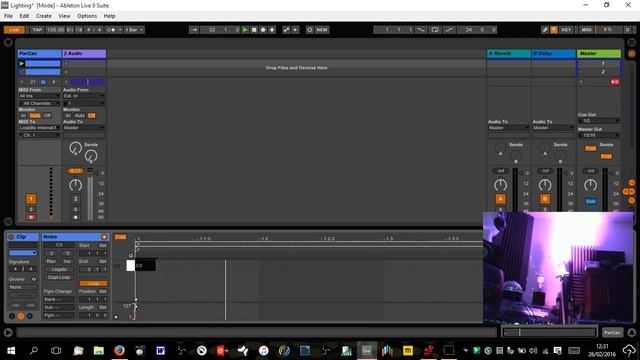Open the Master Out dropdown
The width and height of the screenshot is (640, 360).
pos(598,135)
